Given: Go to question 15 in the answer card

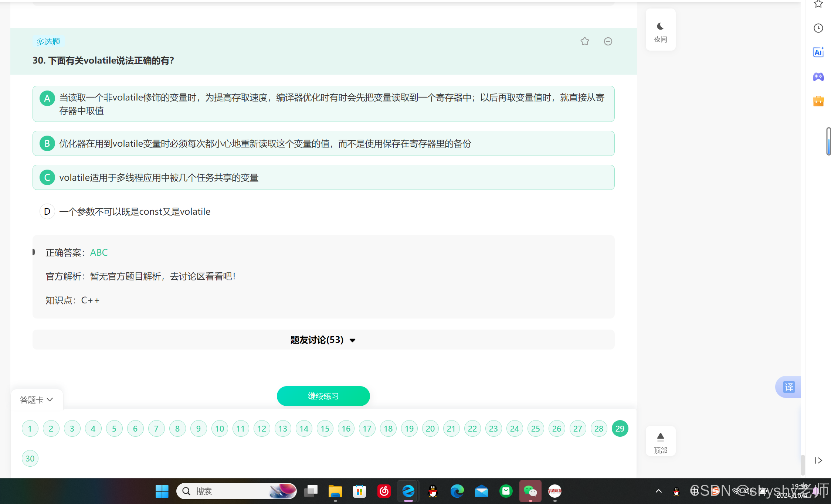Looking at the screenshot, I should tap(325, 429).
